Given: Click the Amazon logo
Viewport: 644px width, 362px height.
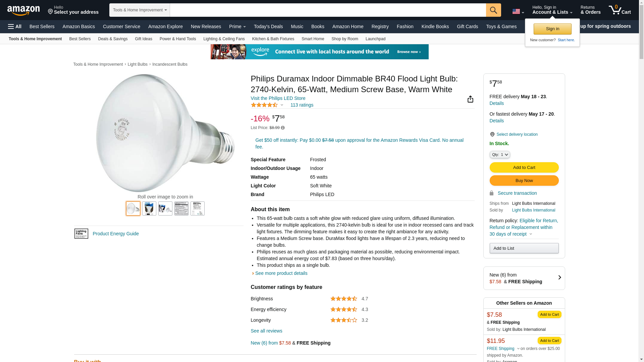Looking at the screenshot, I should (x=23, y=11).
